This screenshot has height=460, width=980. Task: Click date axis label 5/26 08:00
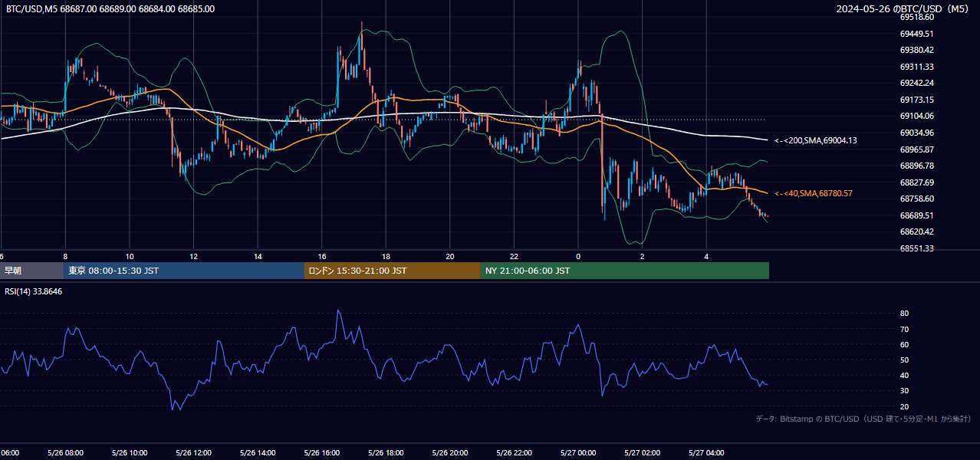pos(65,453)
